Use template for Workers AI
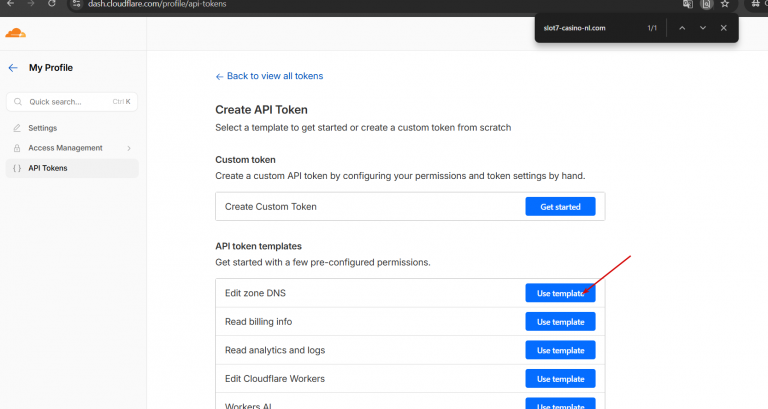Screen dimensions: 768x409 pos(560,404)
